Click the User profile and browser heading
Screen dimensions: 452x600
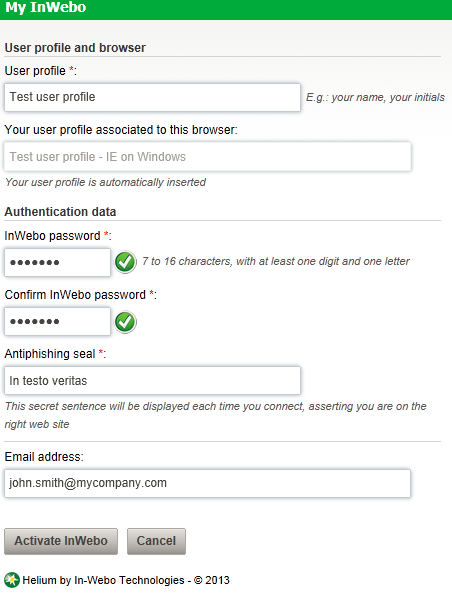(75, 48)
